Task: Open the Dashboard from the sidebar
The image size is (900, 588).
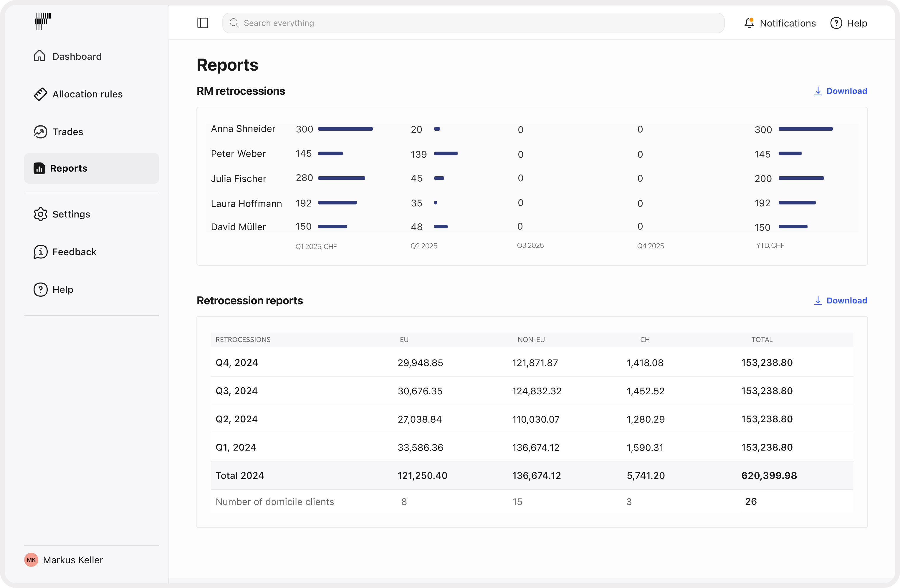Action: click(40, 56)
